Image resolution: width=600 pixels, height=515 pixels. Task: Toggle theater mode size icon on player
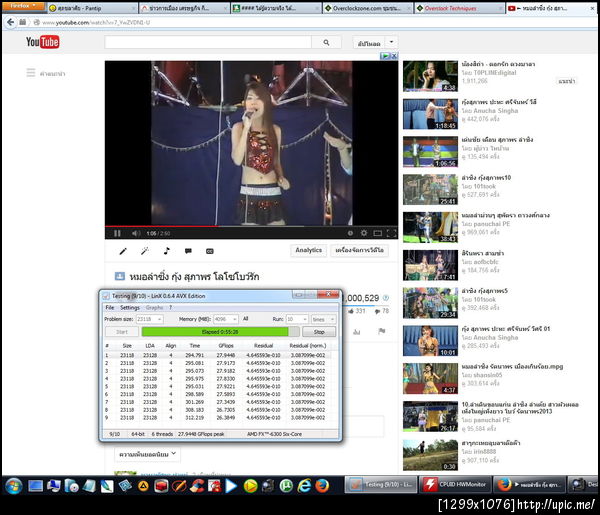tap(378, 233)
